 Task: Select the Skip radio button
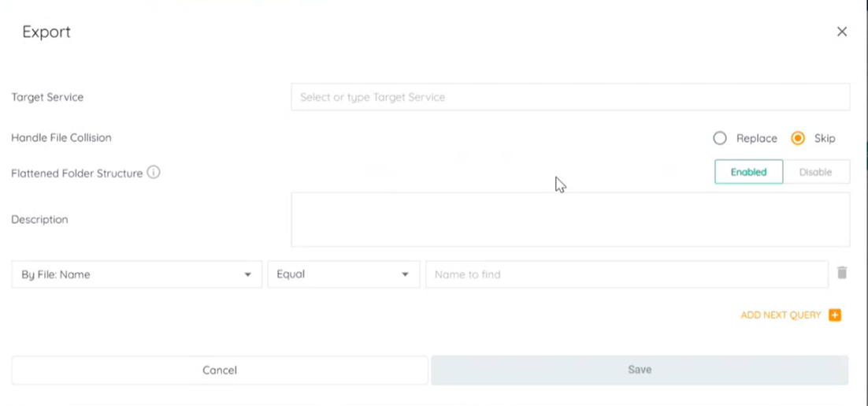point(798,138)
